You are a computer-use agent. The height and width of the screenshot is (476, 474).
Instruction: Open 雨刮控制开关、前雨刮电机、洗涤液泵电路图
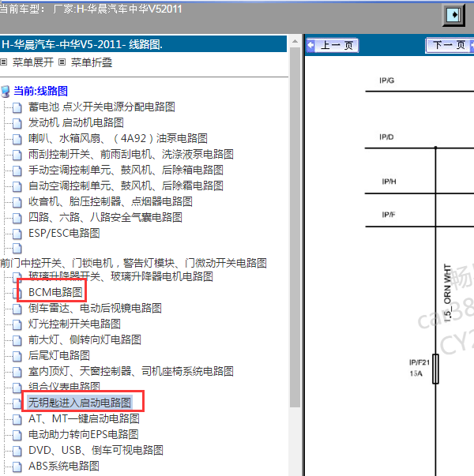131,154
